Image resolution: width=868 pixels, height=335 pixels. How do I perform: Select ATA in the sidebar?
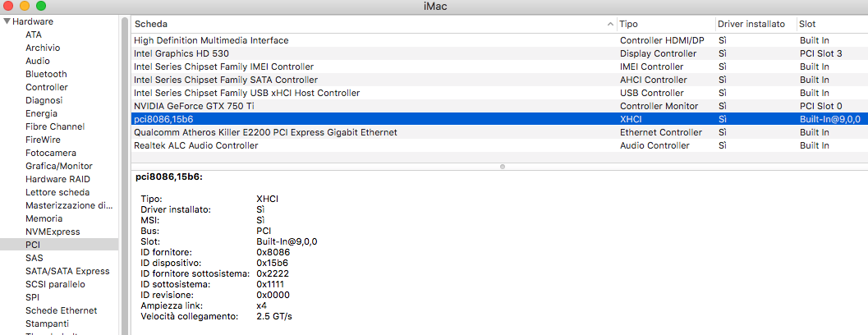coord(33,34)
